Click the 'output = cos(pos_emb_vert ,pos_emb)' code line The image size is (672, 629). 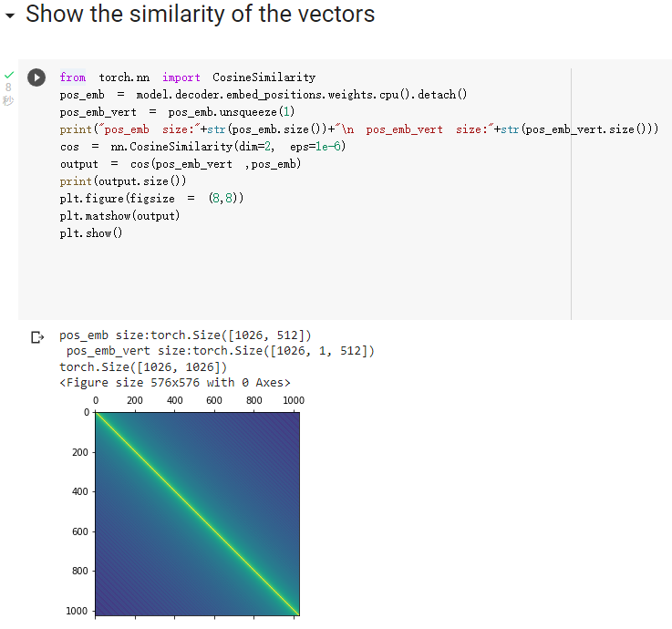click(x=181, y=164)
